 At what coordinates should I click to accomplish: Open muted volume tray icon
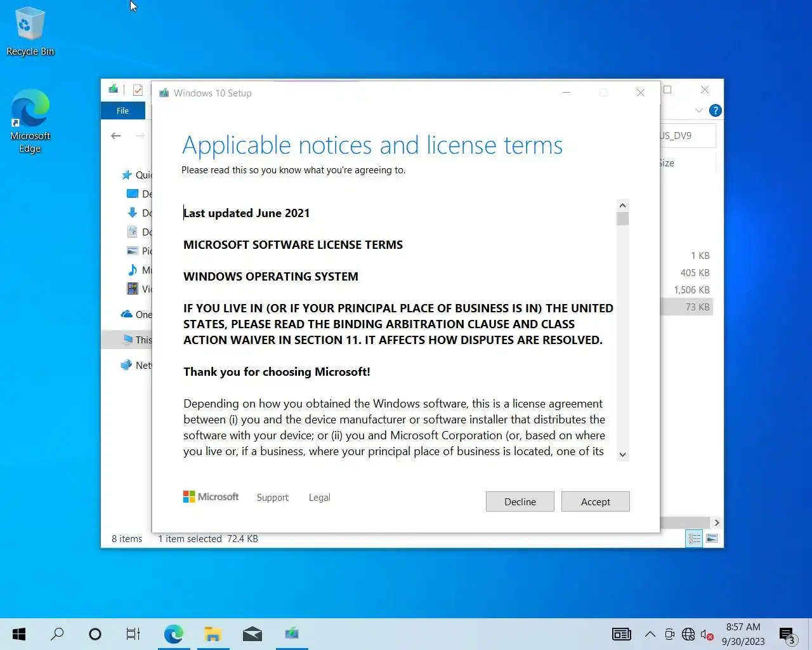point(707,633)
